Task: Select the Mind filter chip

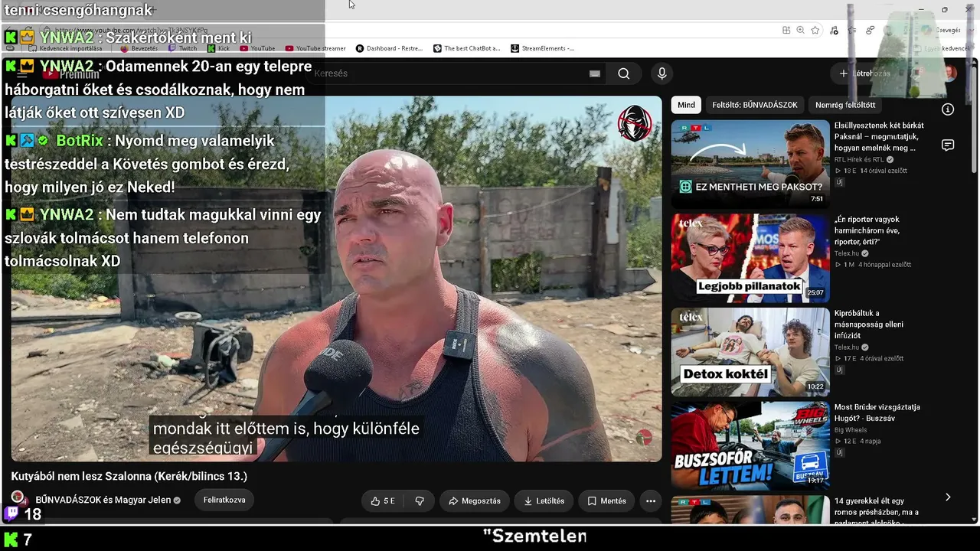Action: (x=686, y=105)
